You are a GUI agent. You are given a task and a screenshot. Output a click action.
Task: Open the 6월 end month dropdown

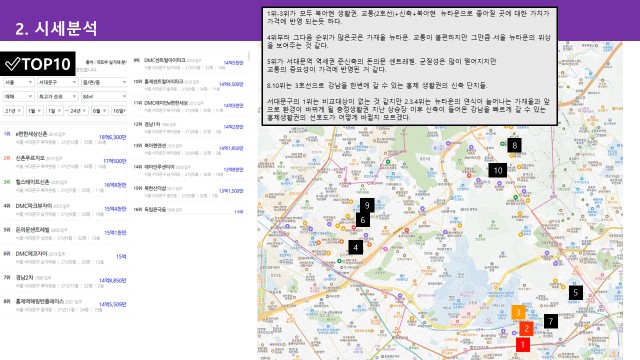tap(100, 111)
